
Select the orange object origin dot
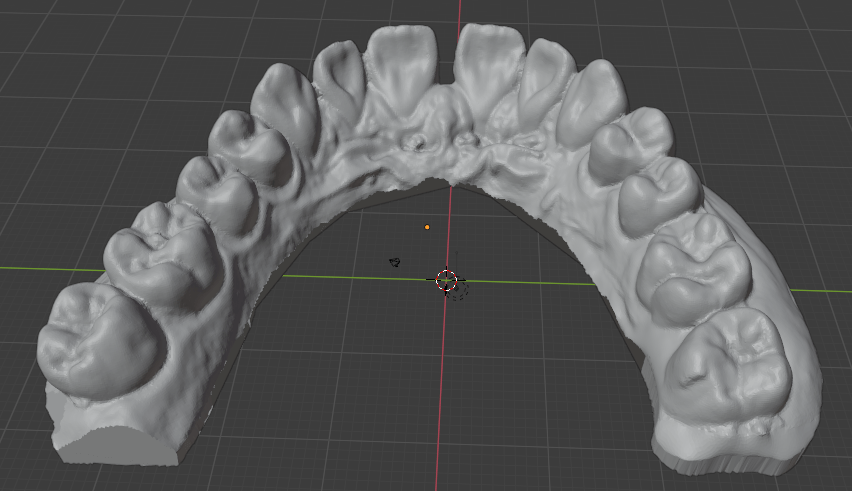427,227
